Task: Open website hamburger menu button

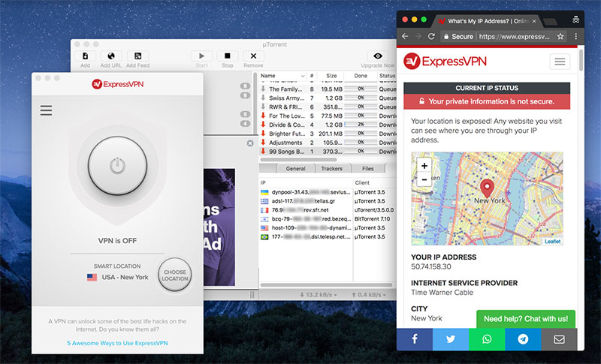Action: click(560, 62)
